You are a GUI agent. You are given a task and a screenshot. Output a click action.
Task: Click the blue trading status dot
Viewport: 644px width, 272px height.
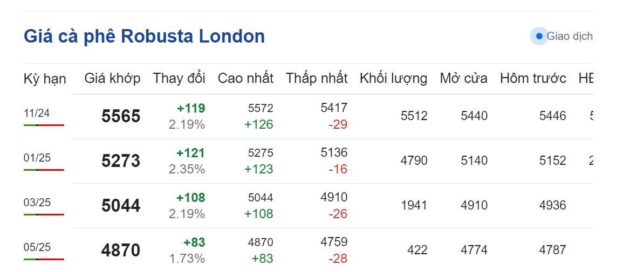pyautogui.click(x=539, y=36)
